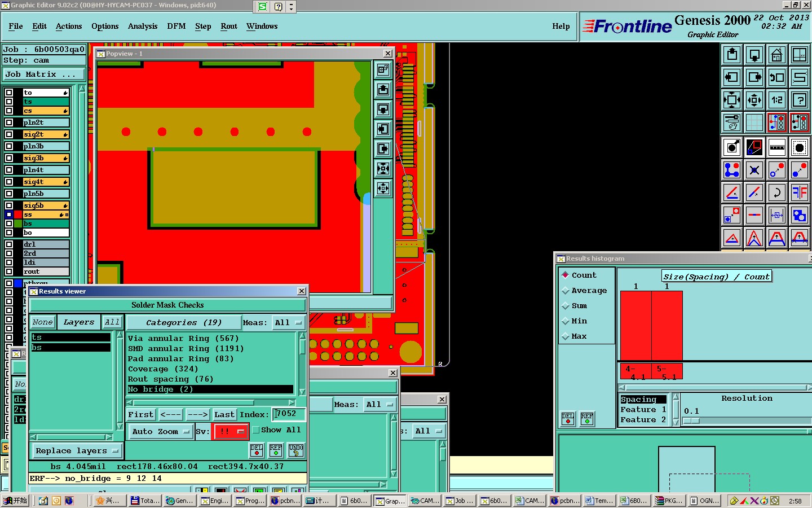Select the Max radio option
Screen dimensions: 812x508
click(566, 336)
